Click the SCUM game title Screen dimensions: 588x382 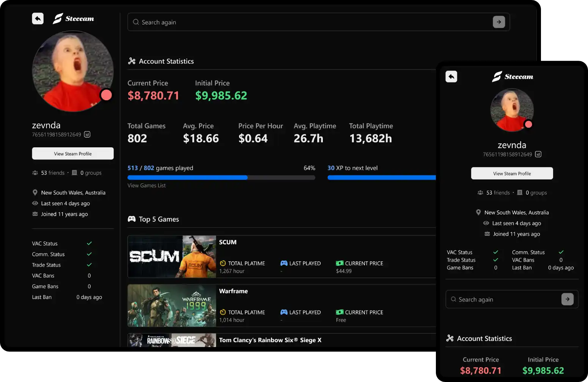pyautogui.click(x=228, y=242)
